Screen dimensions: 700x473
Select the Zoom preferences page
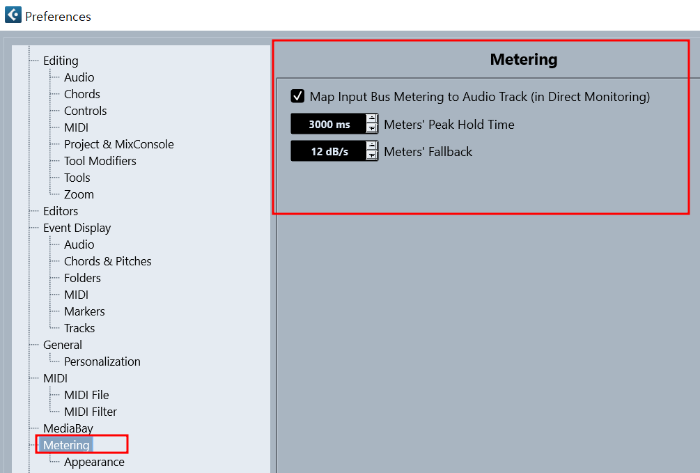click(79, 195)
